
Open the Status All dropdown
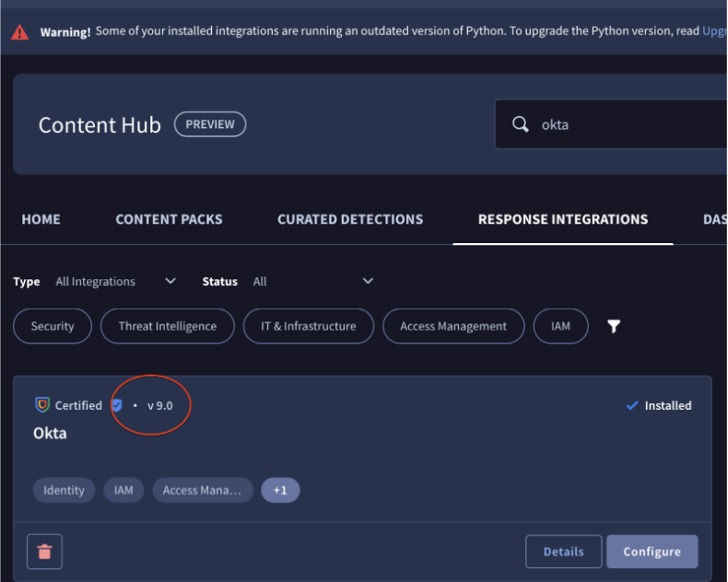(313, 282)
